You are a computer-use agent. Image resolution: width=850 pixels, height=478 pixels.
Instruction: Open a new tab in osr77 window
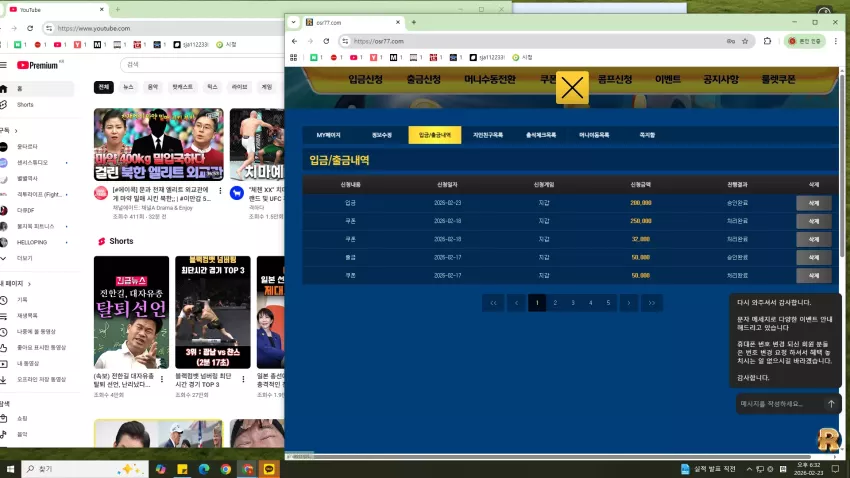click(414, 22)
